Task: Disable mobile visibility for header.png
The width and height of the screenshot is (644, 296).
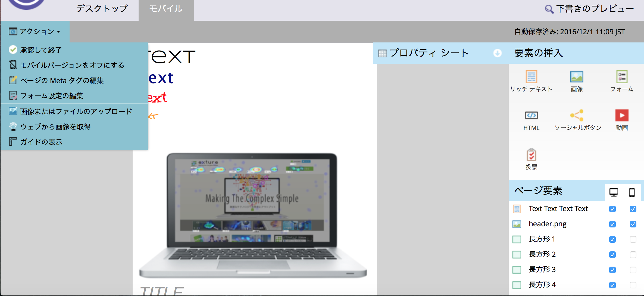Action: click(634, 224)
